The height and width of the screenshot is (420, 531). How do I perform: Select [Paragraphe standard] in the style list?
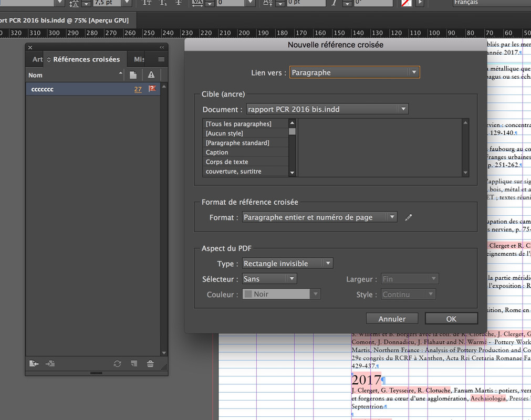[x=245, y=143]
